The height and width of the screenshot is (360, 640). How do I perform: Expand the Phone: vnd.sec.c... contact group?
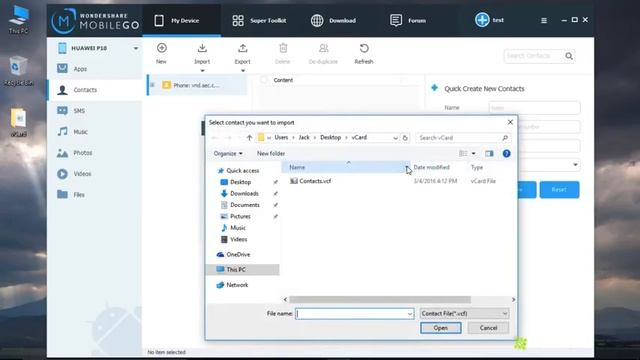pos(152,85)
